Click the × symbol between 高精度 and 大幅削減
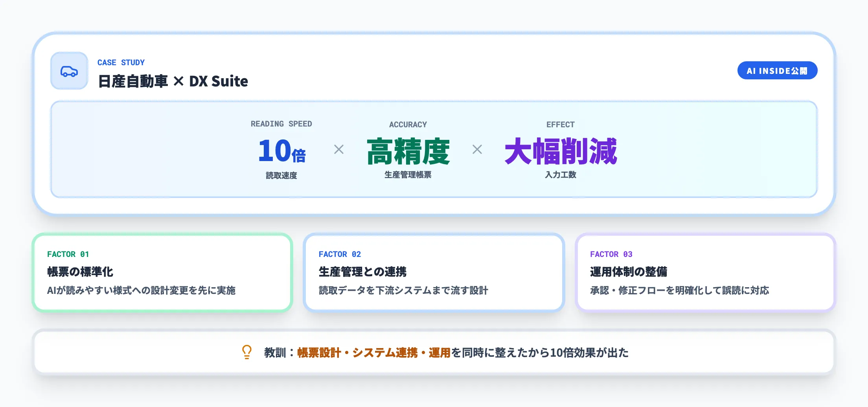868x407 pixels. [x=478, y=150]
